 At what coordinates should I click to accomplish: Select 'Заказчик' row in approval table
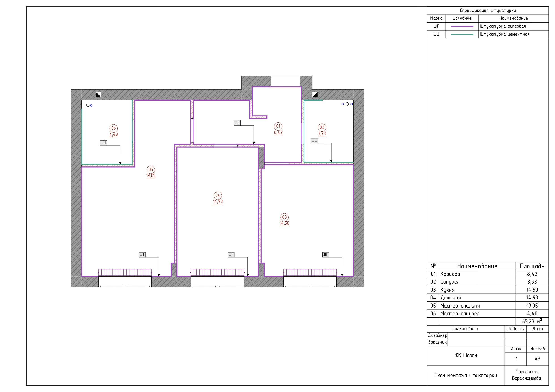click(488, 342)
